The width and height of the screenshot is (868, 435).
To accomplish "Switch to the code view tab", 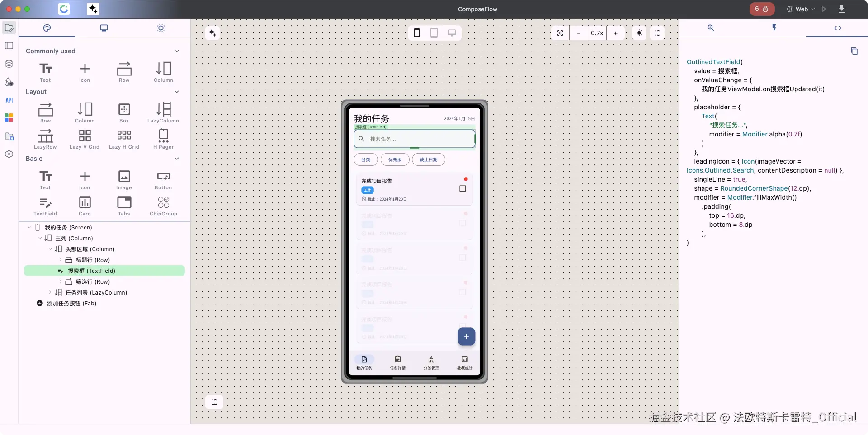I will (837, 28).
